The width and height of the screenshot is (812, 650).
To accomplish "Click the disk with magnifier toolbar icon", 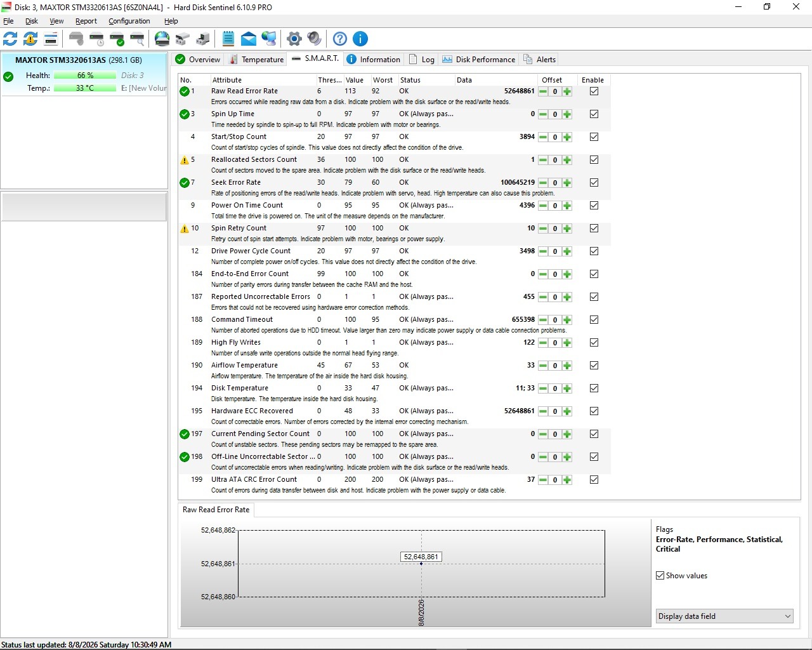I will [x=137, y=39].
